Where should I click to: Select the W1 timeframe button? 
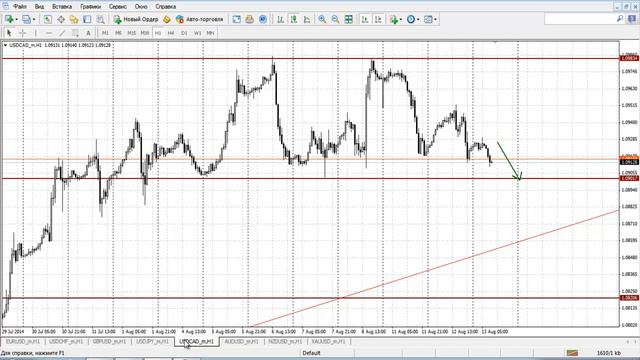198,33
